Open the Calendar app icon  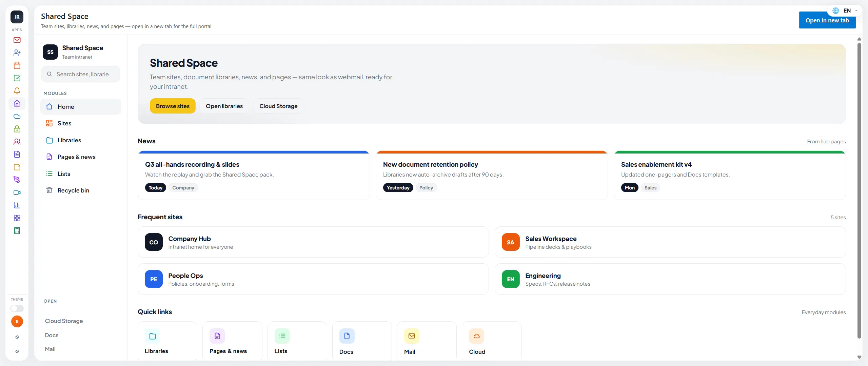[x=17, y=65]
